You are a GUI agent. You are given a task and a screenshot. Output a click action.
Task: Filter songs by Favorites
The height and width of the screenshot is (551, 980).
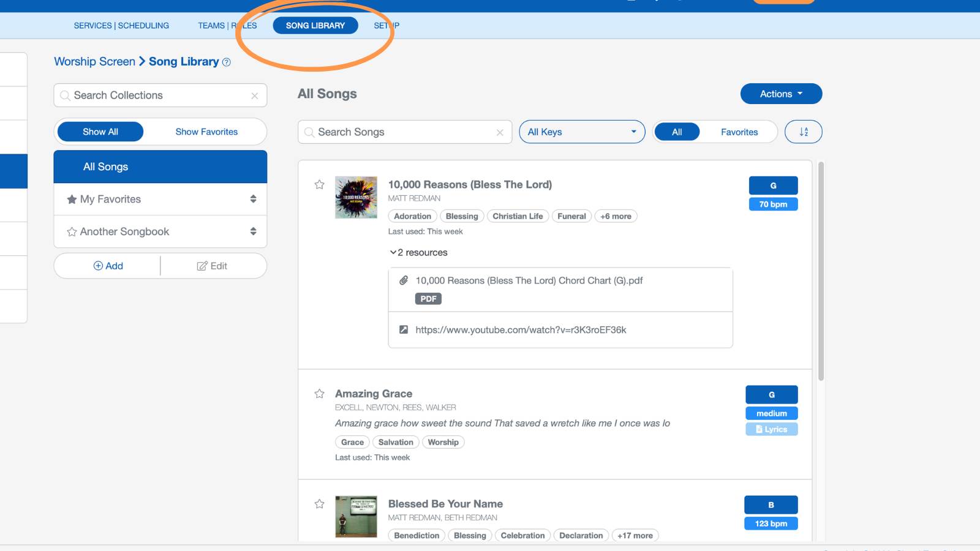[x=739, y=132]
